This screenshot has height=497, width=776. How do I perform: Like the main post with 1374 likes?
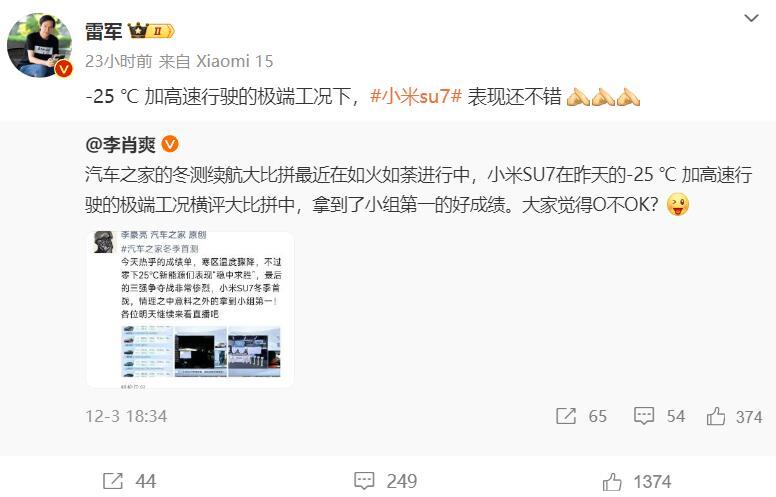(637, 482)
